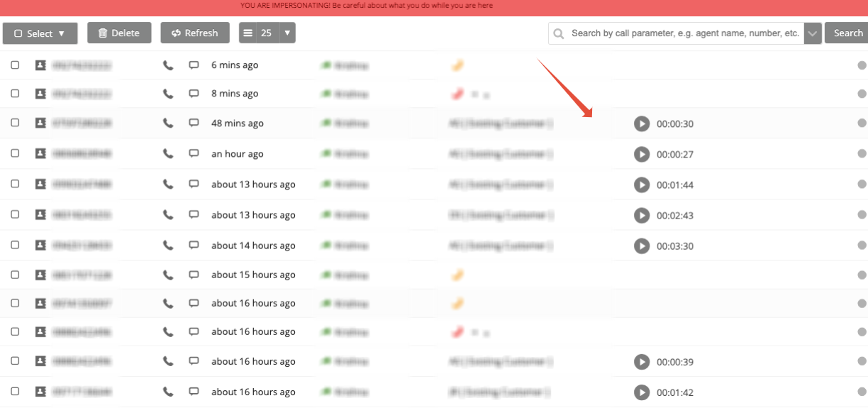Expand the search parameter dropdown arrow
The height and width of the screenshot is (408, 868).
tap(813, 33)
